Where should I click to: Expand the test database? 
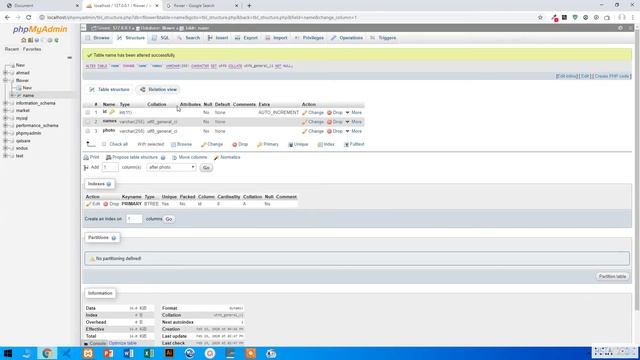[x=5, y=156]
